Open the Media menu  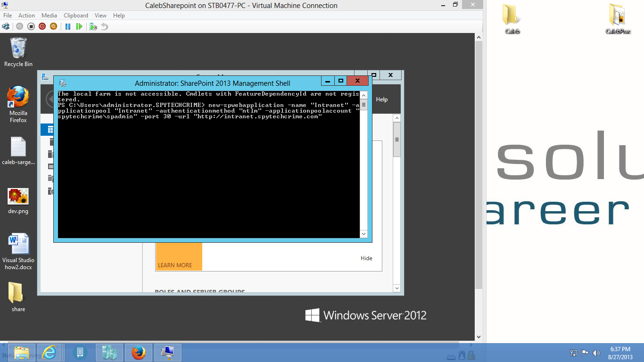pos(49,16)
